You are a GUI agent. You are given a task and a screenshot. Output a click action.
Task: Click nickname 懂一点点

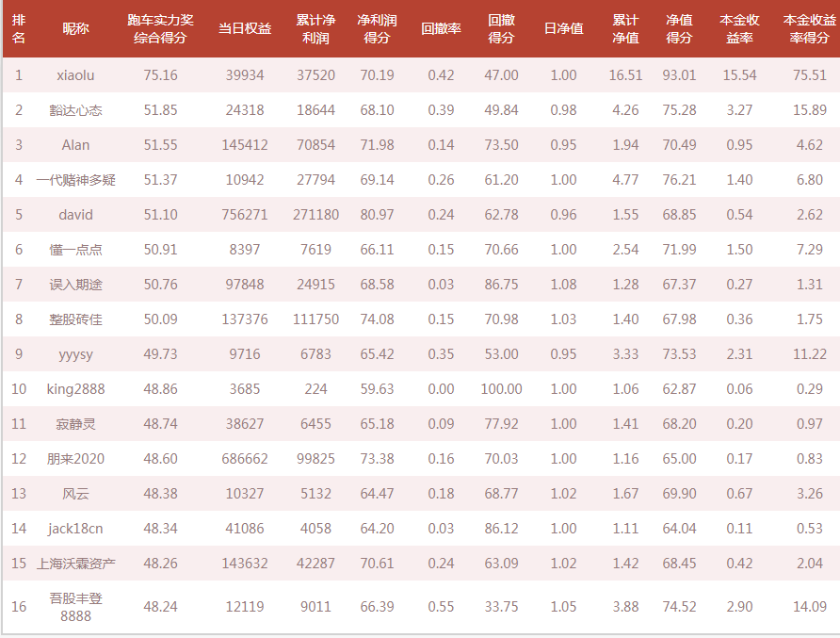[75, 250]
